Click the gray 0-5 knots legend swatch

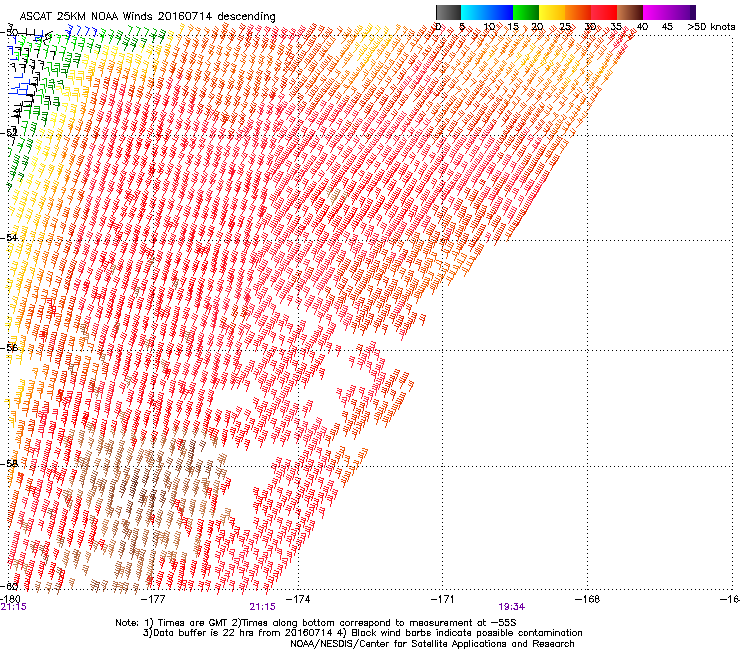coord(448,12)
